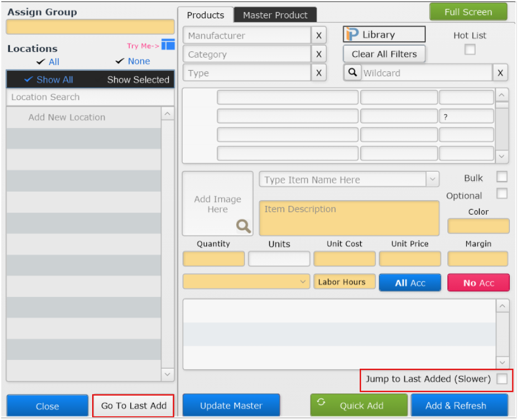Viewport: 518px width, 420px height.
Task: Click the blue layout icon next to Try Me
Action: point(168,44)
